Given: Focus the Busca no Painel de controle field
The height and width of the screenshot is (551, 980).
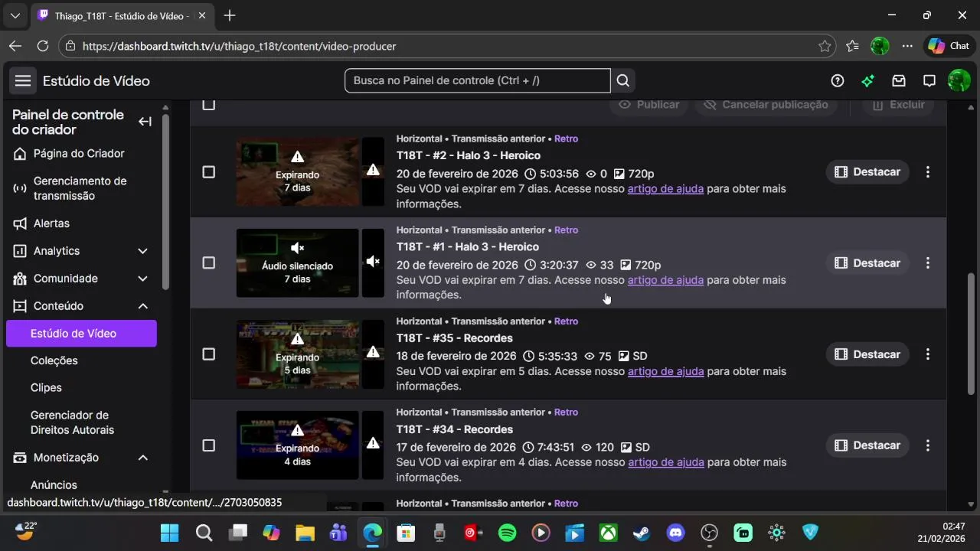Looking at the screenshot, I should [478, 80].
